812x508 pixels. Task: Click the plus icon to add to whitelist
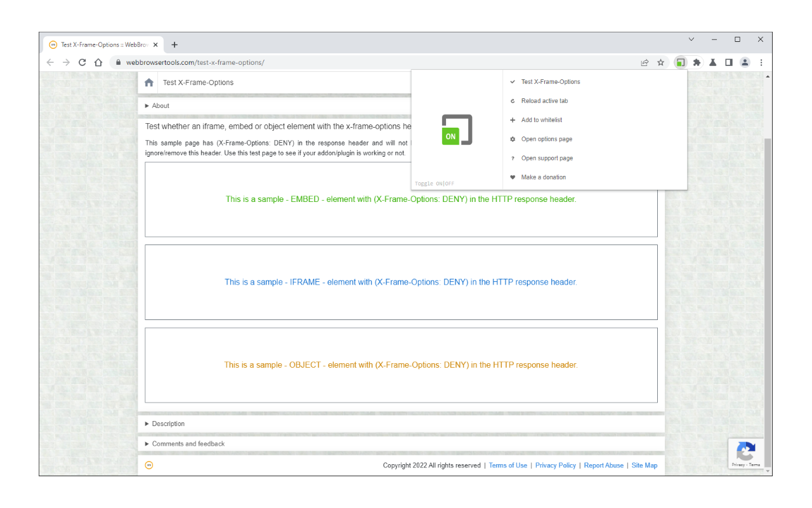[x=512, y=119]
